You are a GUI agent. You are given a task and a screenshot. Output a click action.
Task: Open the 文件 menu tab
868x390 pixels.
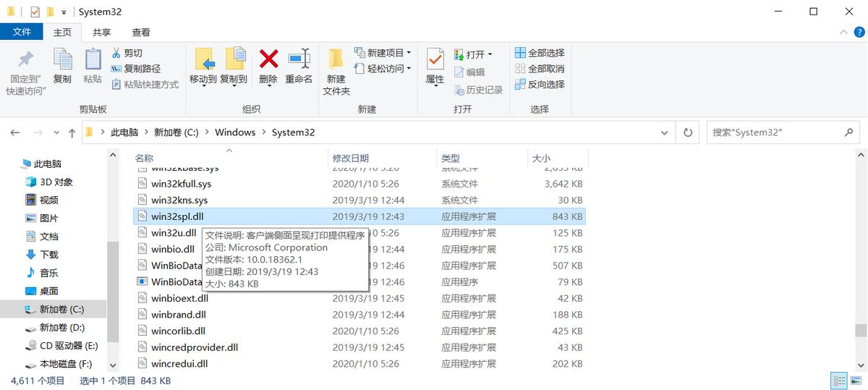click(22, 32)
